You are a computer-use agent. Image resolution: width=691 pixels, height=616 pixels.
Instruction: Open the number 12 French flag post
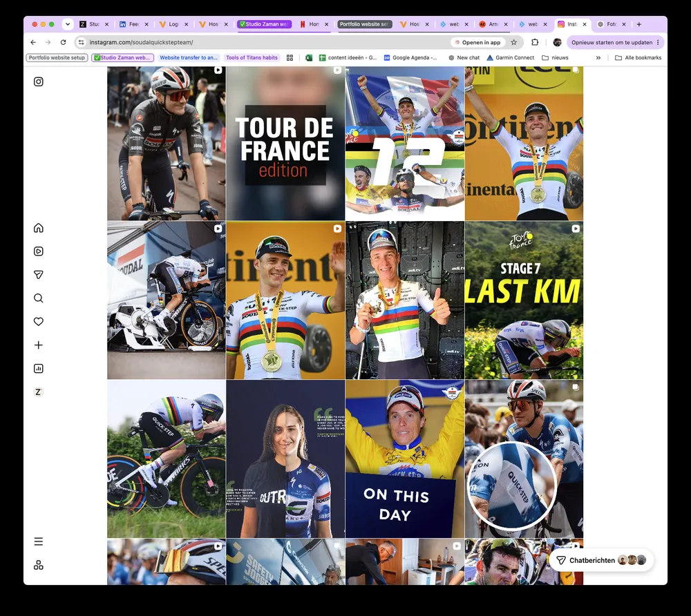point(404,143)
